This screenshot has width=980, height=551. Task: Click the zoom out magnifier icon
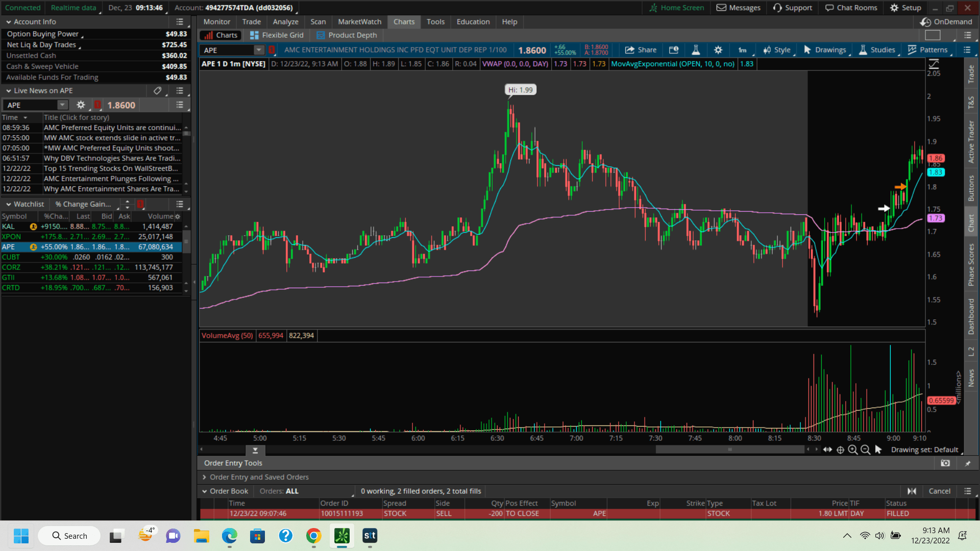pyautogui.click(x=865, y=449)
